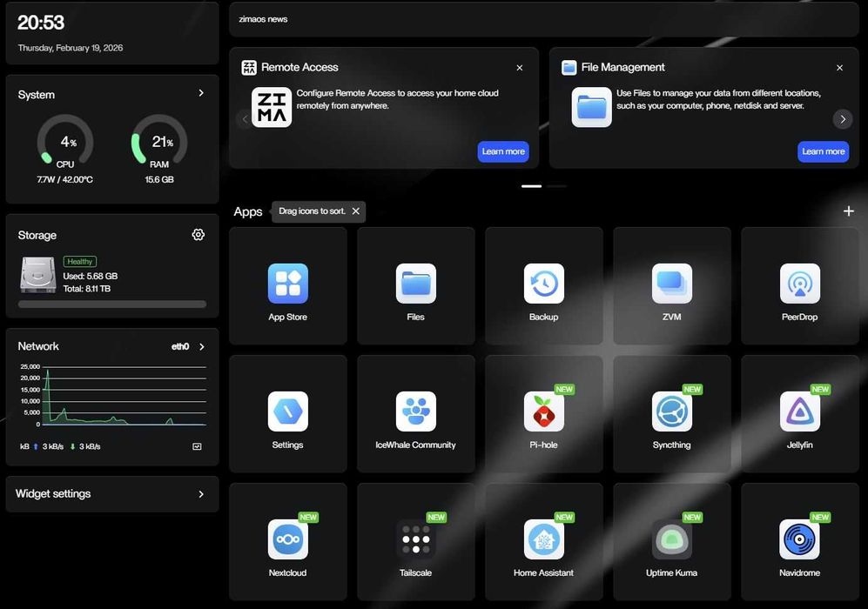
Task: Click the CPU usage gauge
Action: pyautogui.click(x=65, y=140)
